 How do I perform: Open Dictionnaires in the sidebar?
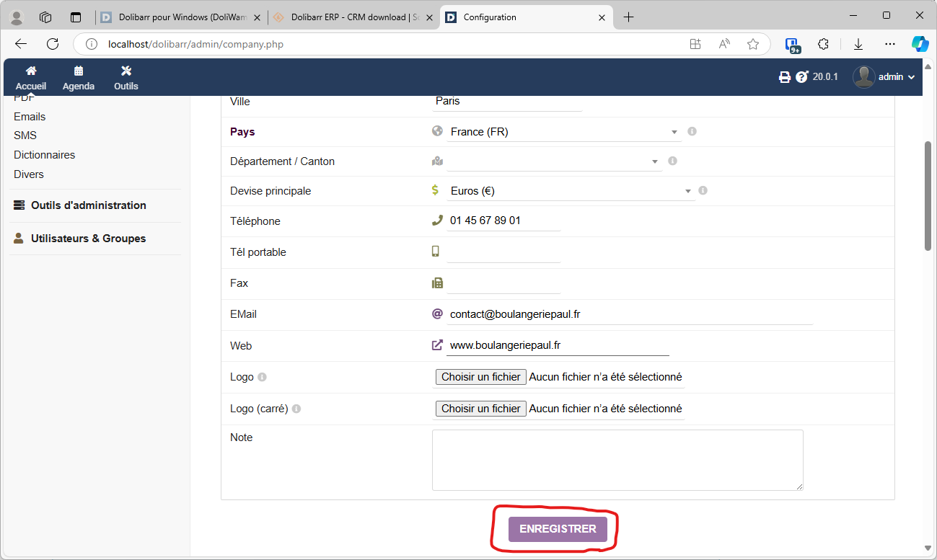(x=44, y=155)
